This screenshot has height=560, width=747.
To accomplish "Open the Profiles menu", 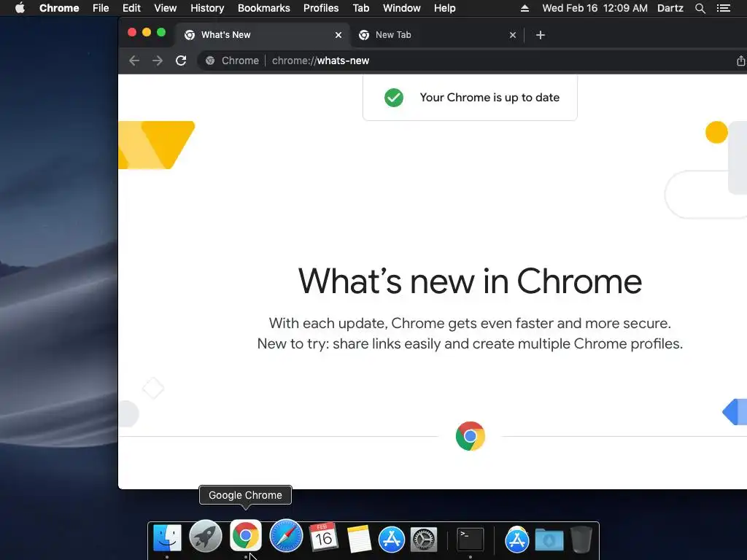I will click(321, 8).
